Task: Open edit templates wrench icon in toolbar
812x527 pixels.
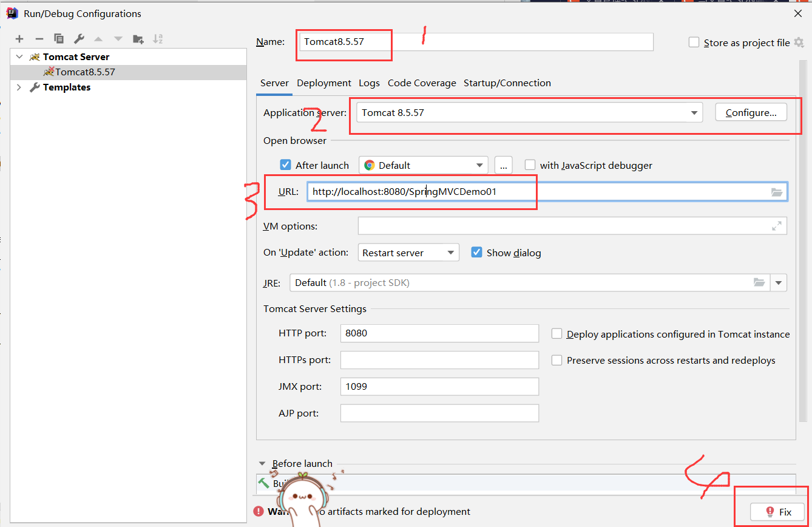Action: (x=79, y=39)
